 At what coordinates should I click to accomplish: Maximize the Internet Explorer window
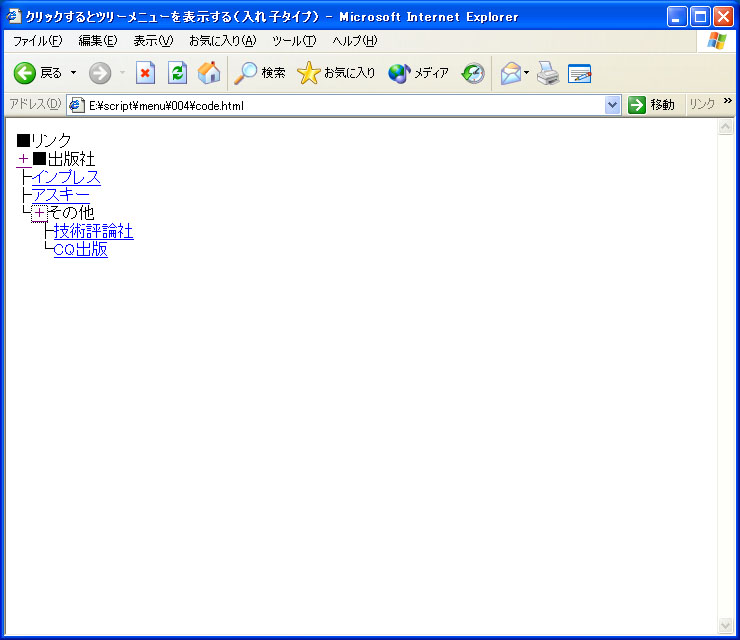pyautogui.click(x=700, y=17)
